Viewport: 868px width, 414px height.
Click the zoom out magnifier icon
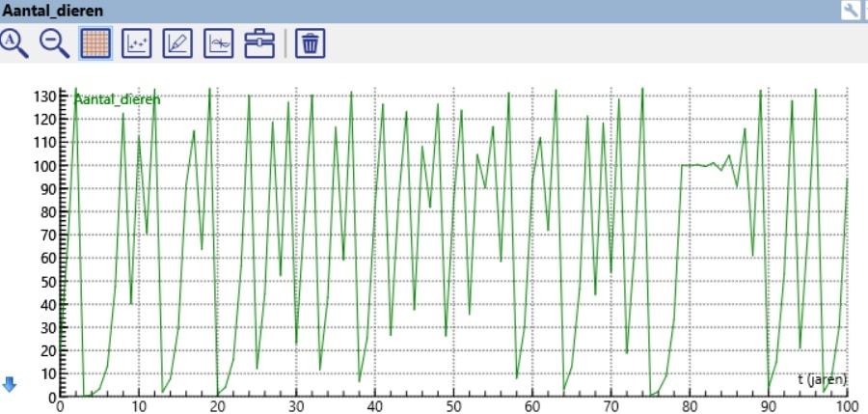tap(55, 43)
